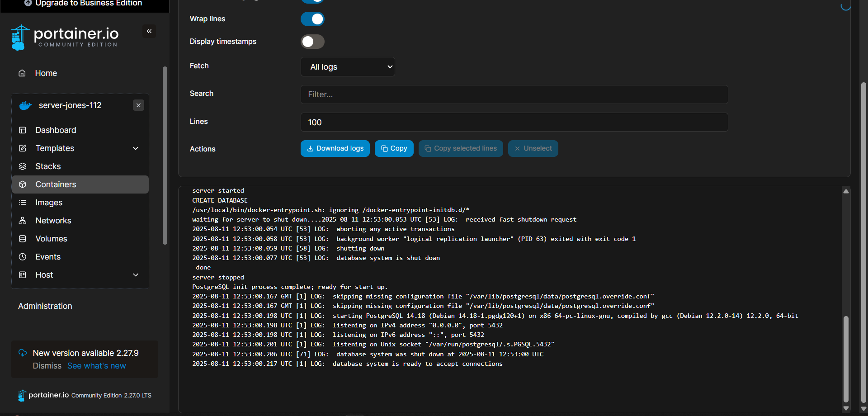Dismiss the new version notification
This screenshot has width=868, height=416.
pyautogui.click(x=47, y=366)
